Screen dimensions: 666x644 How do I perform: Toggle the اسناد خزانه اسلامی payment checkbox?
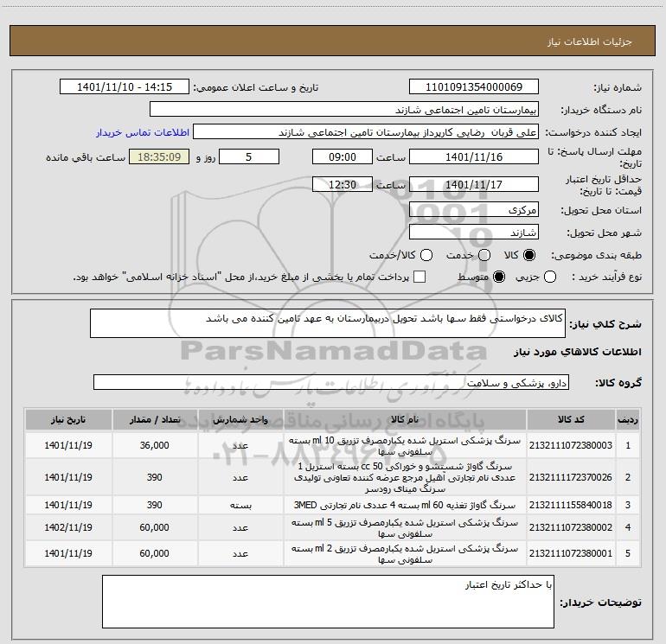pos(419,277)
